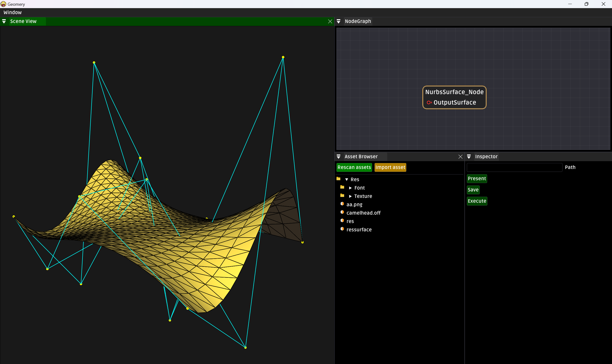612x364 pixels.
Task: Click the OutputSurface label on node
Action: coord(454,103)
